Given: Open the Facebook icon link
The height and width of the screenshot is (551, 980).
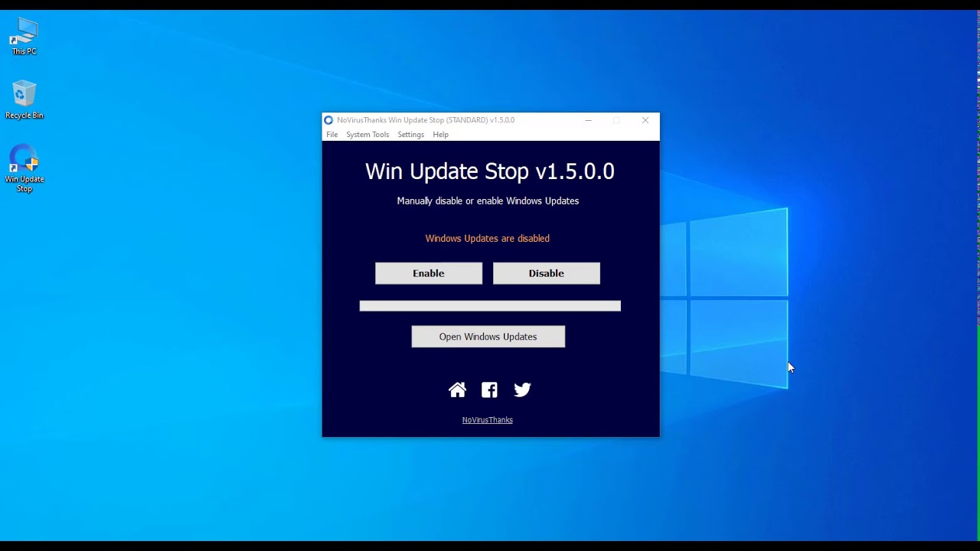Looking at the screenshot, I should 489,390.
